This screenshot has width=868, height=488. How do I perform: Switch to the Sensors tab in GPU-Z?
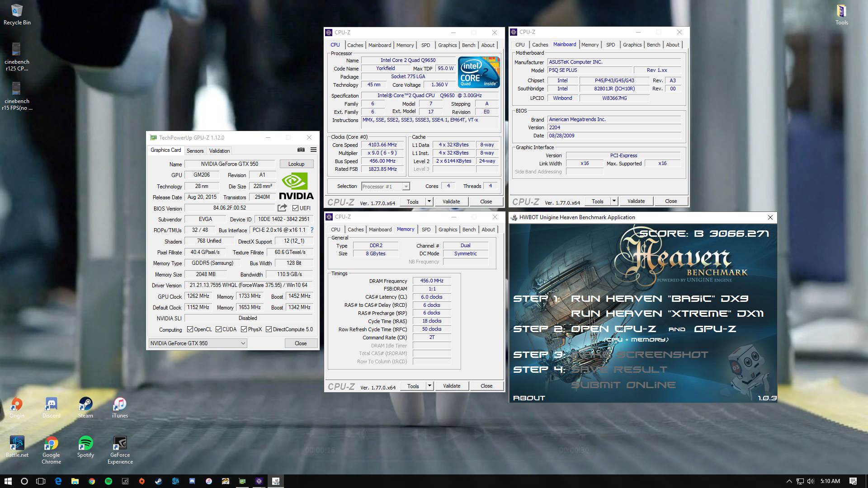(x=195, y=151)
